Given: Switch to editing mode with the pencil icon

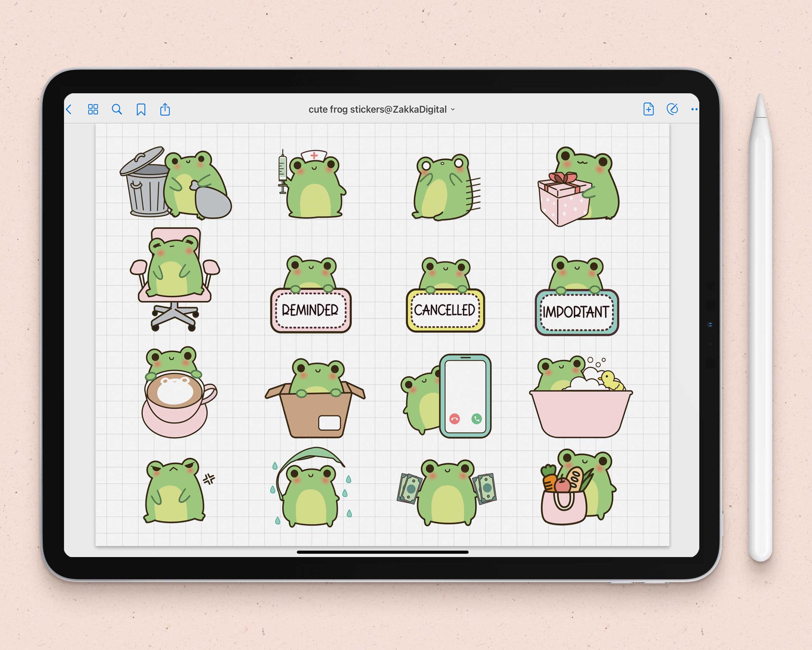Looking at the screenshot, I should (x=672, y=109).
